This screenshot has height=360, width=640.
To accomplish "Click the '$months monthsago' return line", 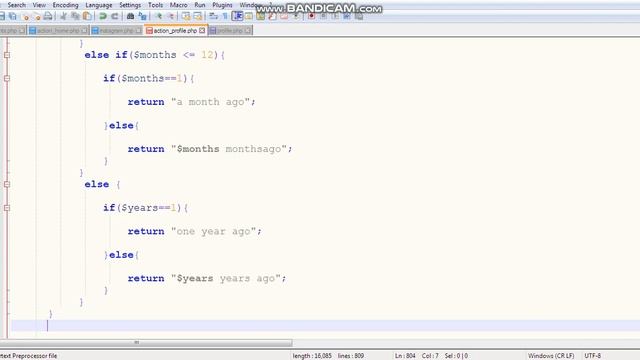I will pos(210,149).
